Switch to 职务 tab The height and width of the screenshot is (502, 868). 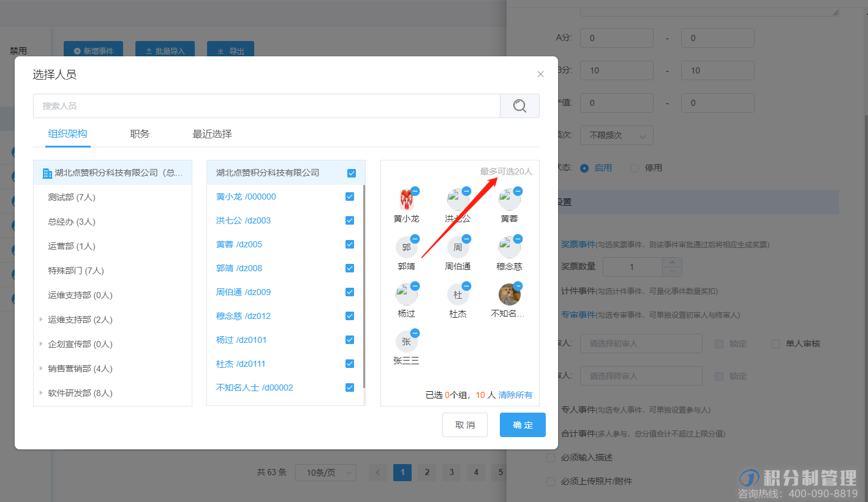coord(140,134)
